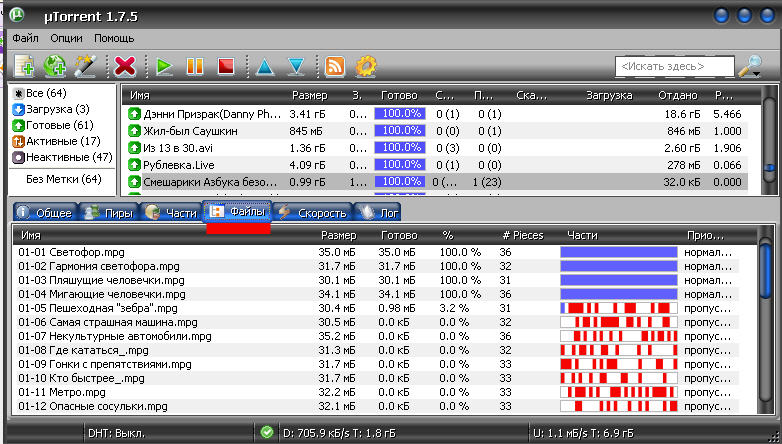This screenshot has width=782, height=444.
Task: Open preferences via the gear icon
Action: click(366, 66)
